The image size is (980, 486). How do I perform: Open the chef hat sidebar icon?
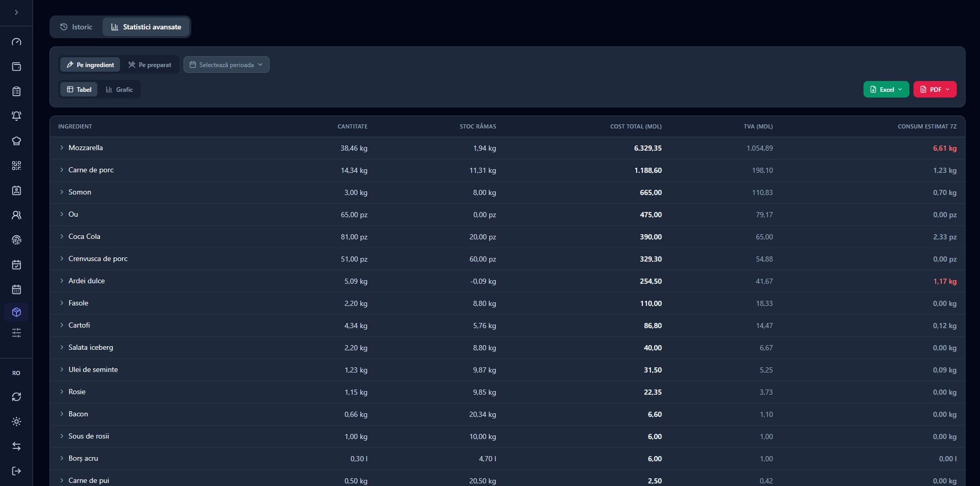pos(16,141)
